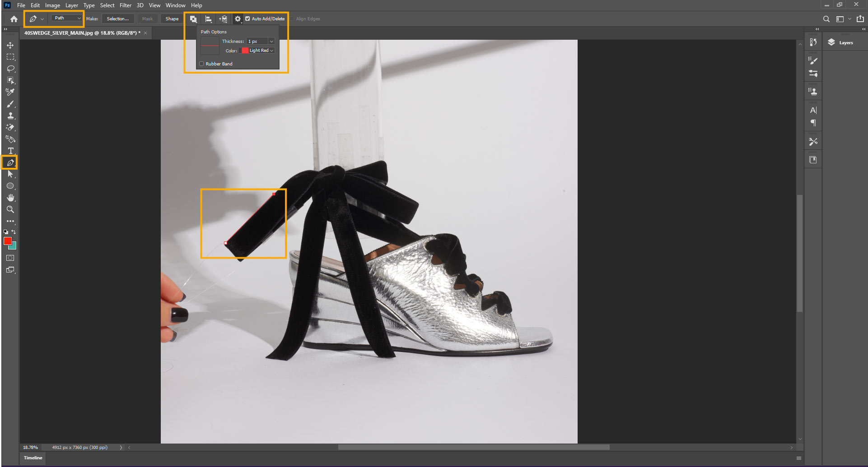The height and width of the screenshot is (467, 868).
Task: Enable the Rubber Band checkbox
Action: coord(202,64)
